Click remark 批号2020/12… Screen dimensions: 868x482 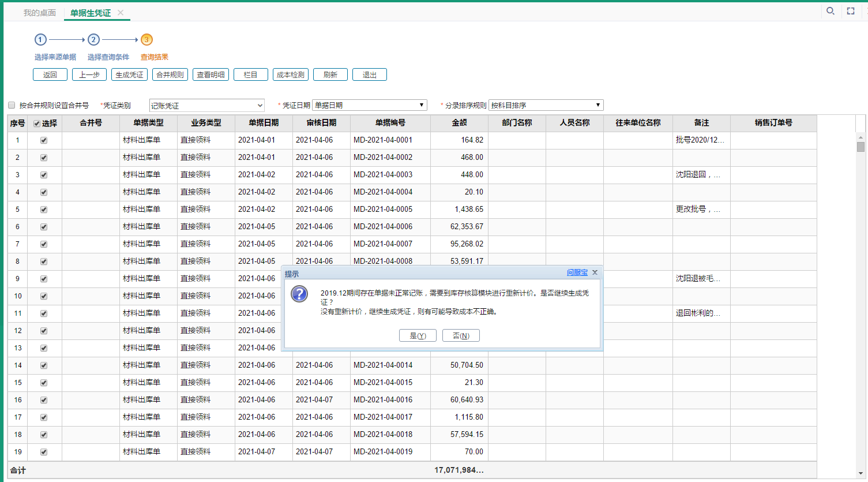[700, 140]
